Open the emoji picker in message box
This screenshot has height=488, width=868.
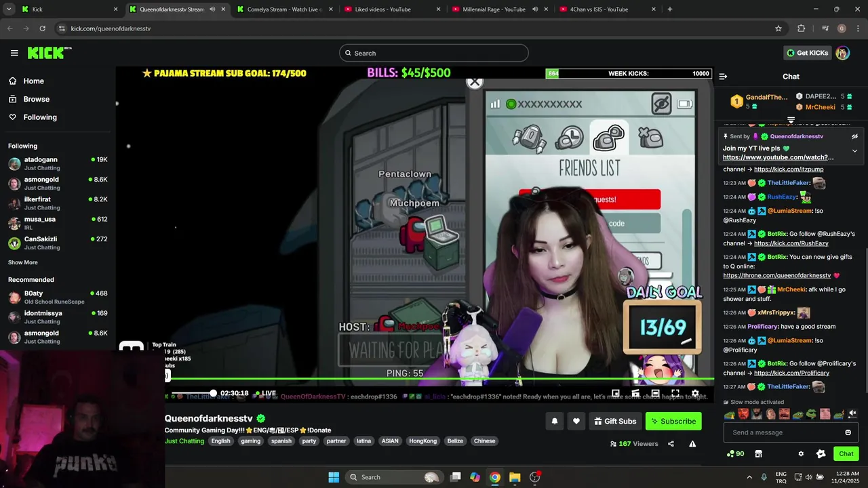pyautogui.click(x=848, y=432)
